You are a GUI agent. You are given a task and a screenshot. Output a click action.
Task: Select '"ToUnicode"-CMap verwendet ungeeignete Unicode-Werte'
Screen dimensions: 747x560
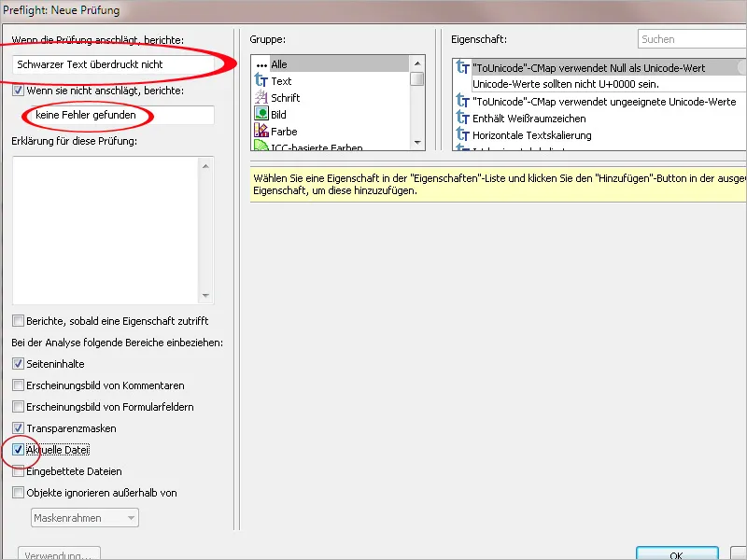[x=604, y=102]
